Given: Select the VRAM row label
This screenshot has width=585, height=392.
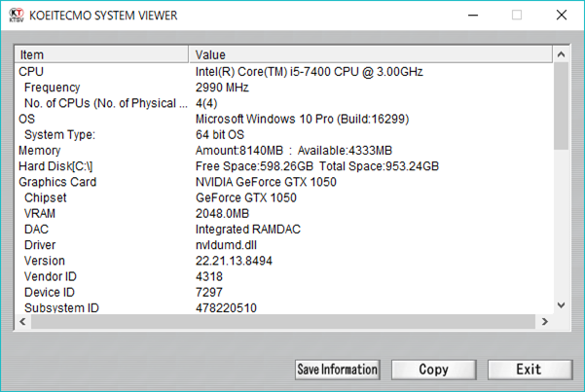Looking at the screenshot, I should click(40, 213).
